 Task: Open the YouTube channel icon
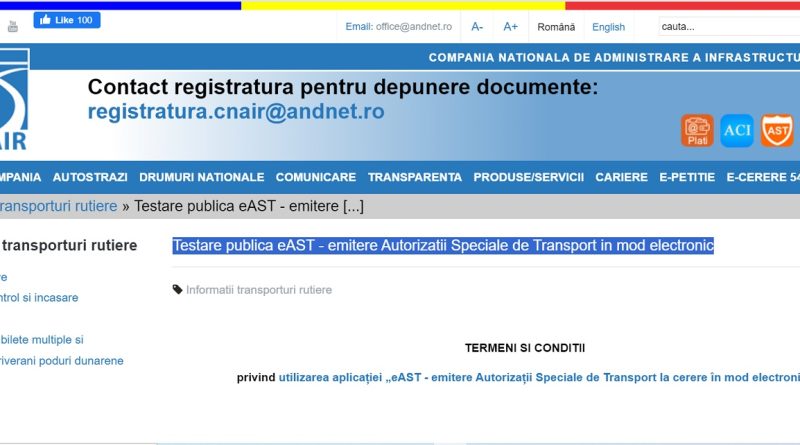[x=13, y=26]
